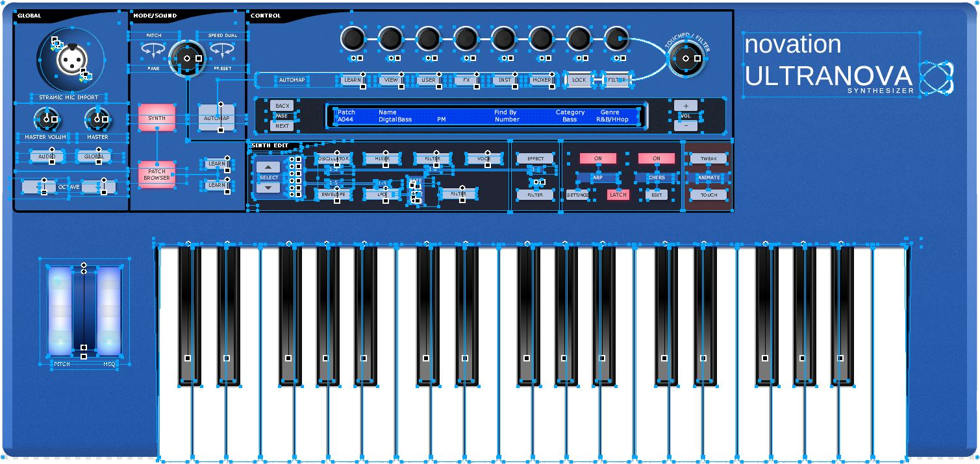Toggle the ON button above ARP

(x=597, y=158)
